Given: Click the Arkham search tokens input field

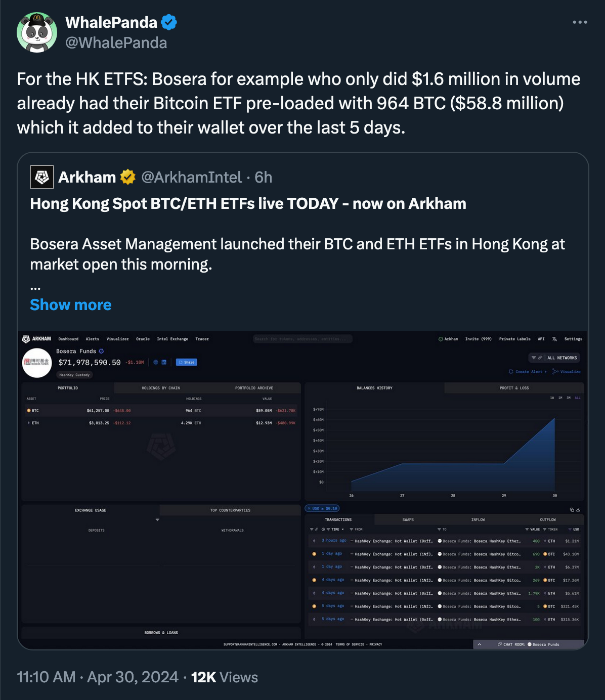Looking at the screenshot, I should pyautogui.click(x=303, y=339).
